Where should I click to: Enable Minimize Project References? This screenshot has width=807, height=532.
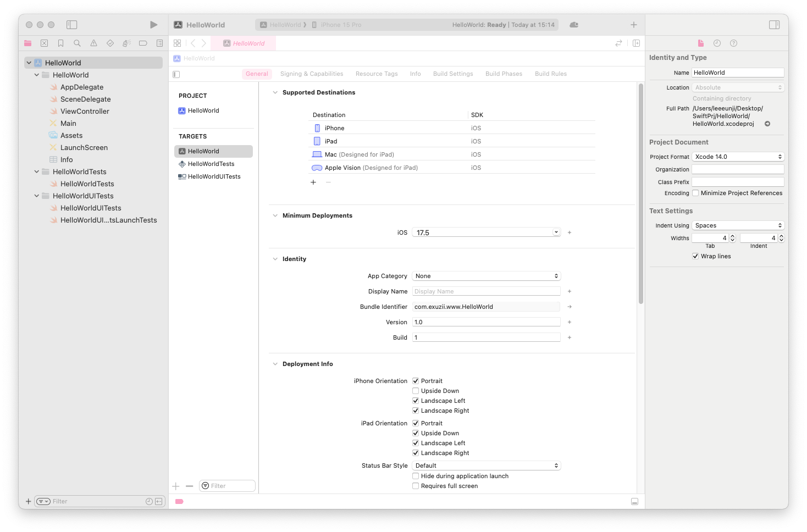click(695, 193)
